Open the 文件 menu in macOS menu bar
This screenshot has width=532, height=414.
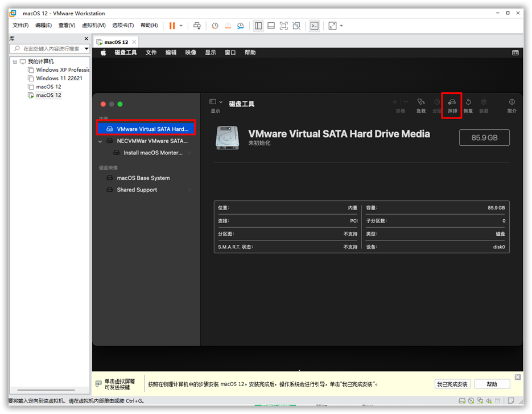151,52
